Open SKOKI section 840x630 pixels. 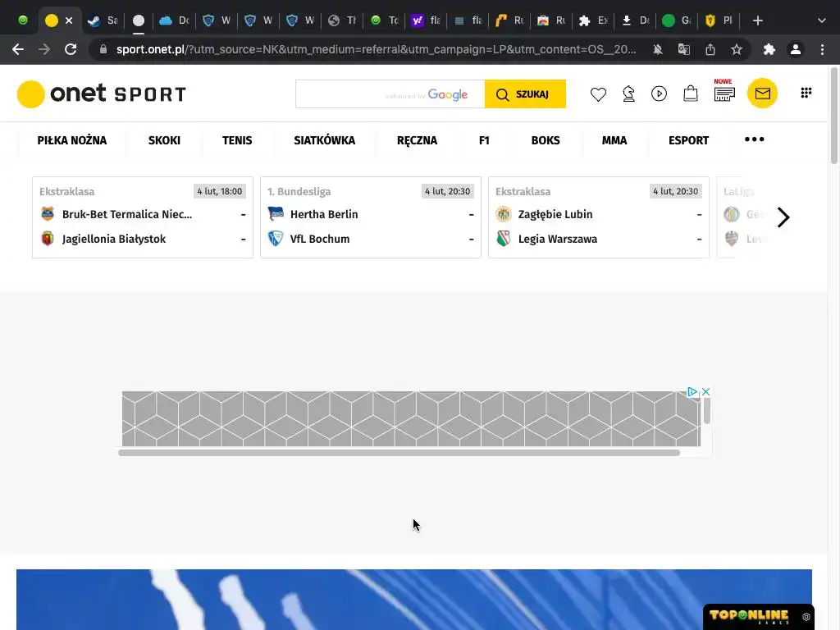click(164, 140)
